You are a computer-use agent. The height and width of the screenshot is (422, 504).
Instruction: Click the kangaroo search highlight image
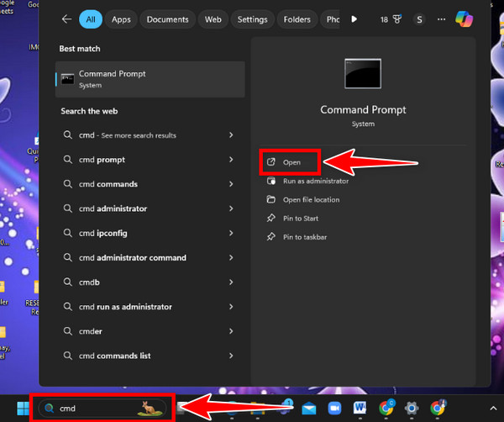pos(150,408)
